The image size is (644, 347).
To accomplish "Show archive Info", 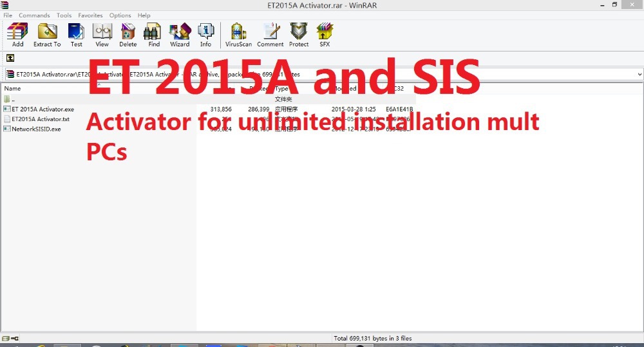I will pyautogui.click(x=206, y=35).
